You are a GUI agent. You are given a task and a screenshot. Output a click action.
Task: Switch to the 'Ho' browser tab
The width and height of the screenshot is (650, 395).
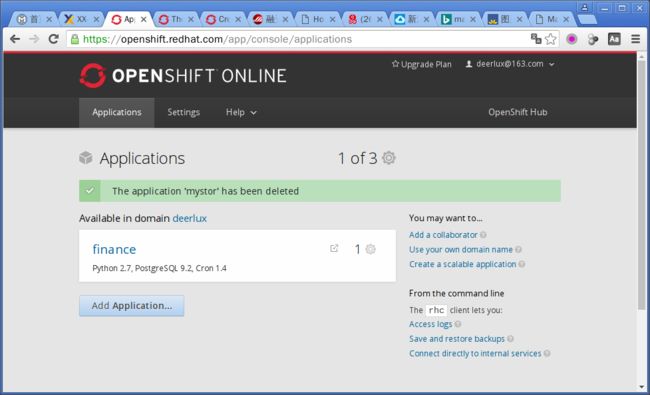pyautogui.click(x=318, y=19)
